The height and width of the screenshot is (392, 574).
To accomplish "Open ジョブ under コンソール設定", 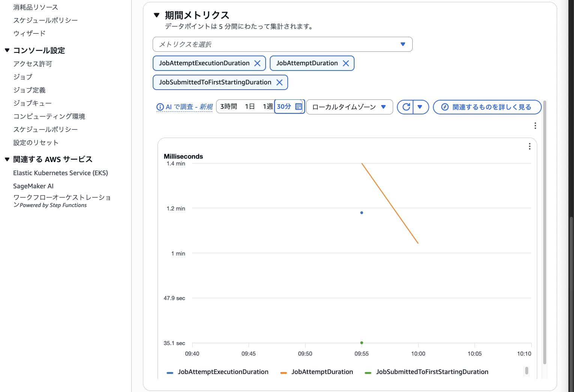I will click(x=23, y=77).
